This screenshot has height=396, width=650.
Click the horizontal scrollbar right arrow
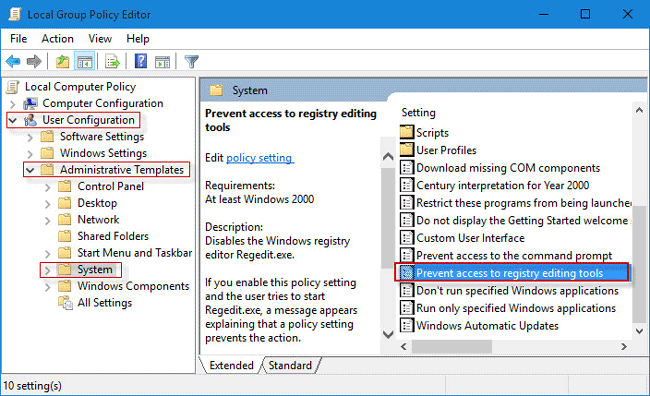tap(624, 346)
